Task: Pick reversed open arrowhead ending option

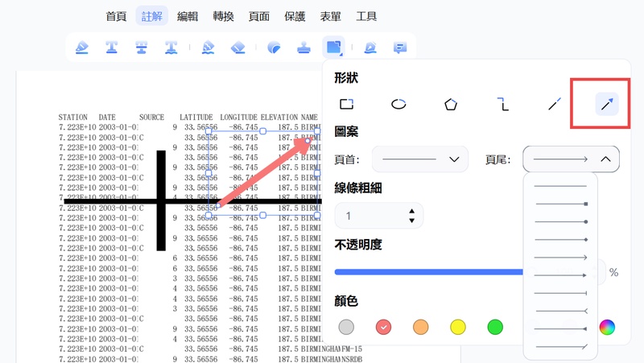Action: pos(560,311)
